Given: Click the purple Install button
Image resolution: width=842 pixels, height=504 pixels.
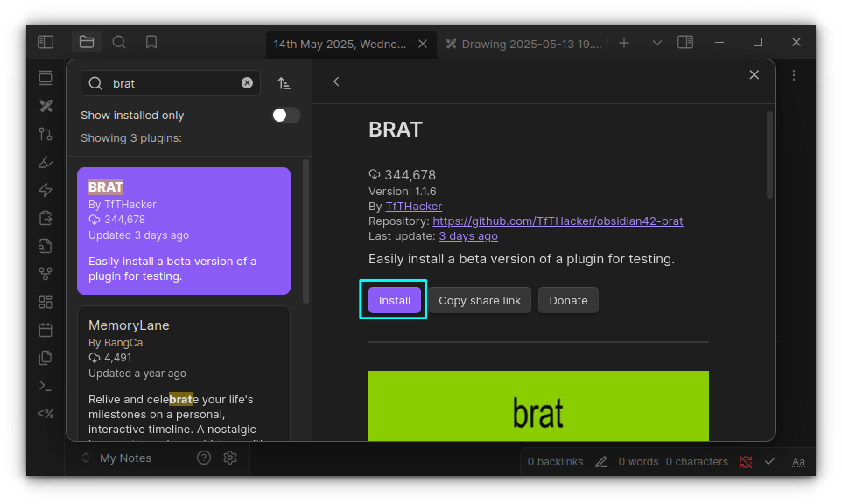Looking at the screenshot, I should pyautogui.click(x=394, y=300).
